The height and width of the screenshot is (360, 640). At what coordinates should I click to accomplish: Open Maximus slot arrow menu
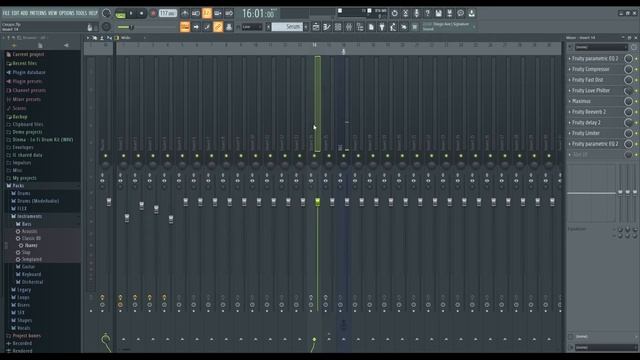pyautogui.click(x=570, y=101)
